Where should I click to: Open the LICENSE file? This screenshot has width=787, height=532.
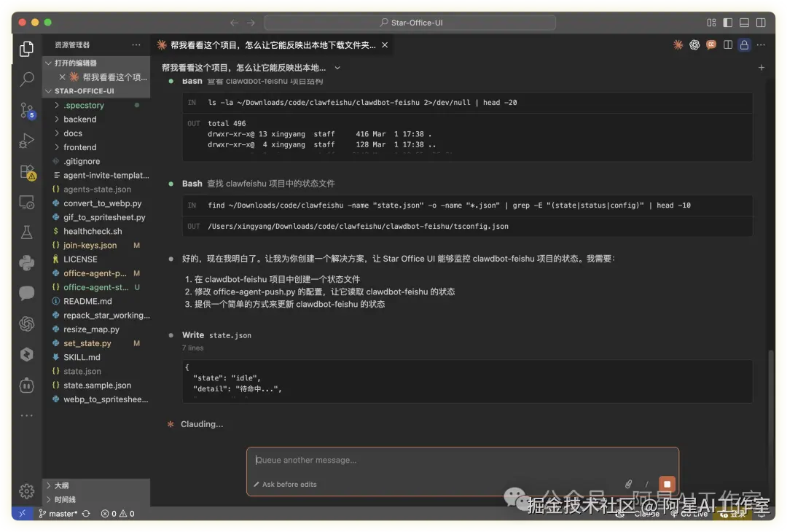(96, 259)
